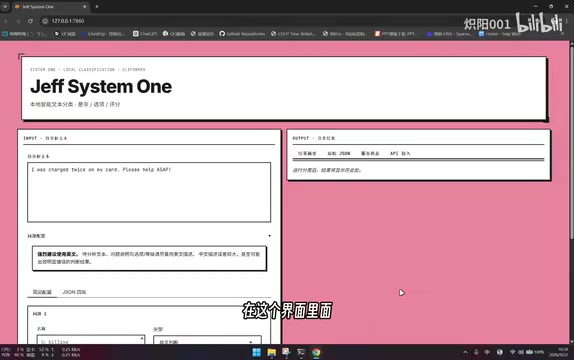This screenshot has width=574, height=360.
Task: Open File Explorer from the taskbar
Action: click(x=272, y=352)
